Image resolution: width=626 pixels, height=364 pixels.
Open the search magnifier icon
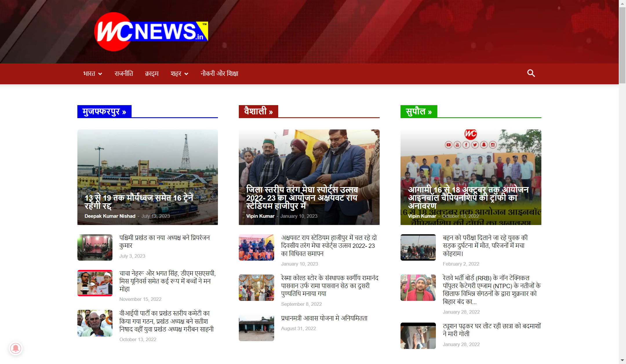(531, 73)
